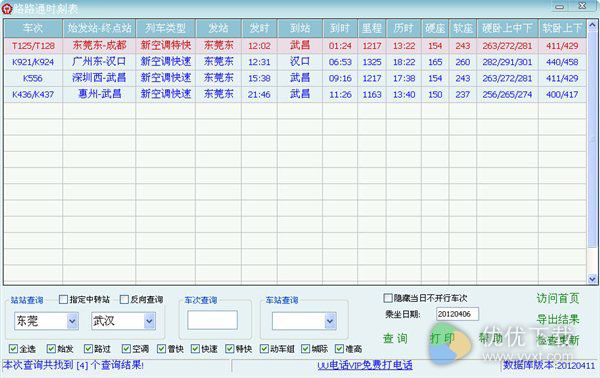Click route cell 惠州-武昌
Image resolution: width=600 pixels, height=378 pixels.
tap(99, 94)
